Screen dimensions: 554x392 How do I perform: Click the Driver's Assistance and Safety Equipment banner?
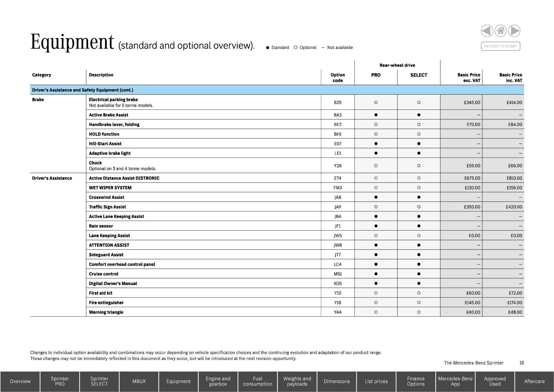point(277,90)
